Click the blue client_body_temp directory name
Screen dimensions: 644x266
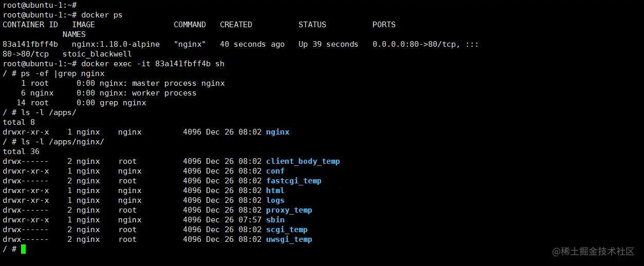tap(303, 161)
